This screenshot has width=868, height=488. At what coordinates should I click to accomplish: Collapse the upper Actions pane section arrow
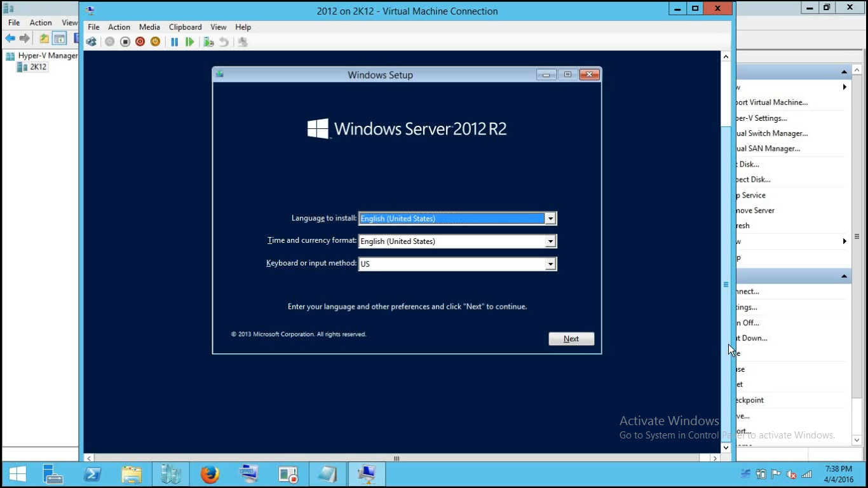coord(844,72)
